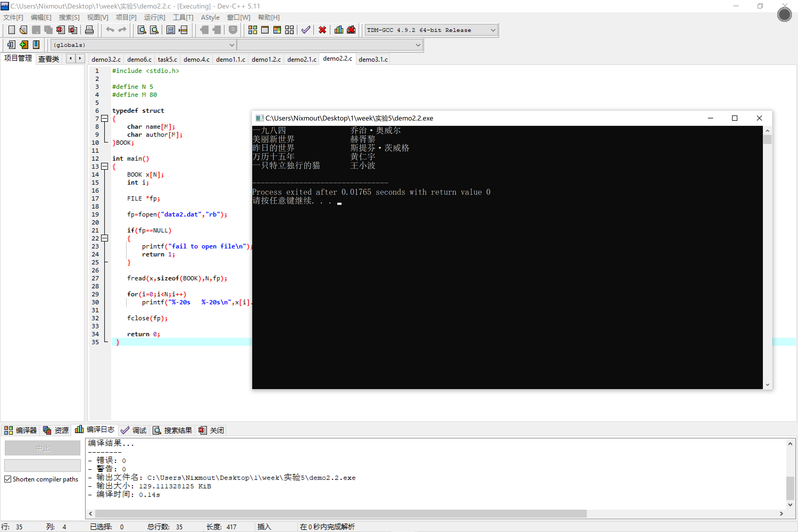The height and width of the screenshot is (532, 798).
Task: Click the Compile & Run multicolor icon
Action: [277, 30]
